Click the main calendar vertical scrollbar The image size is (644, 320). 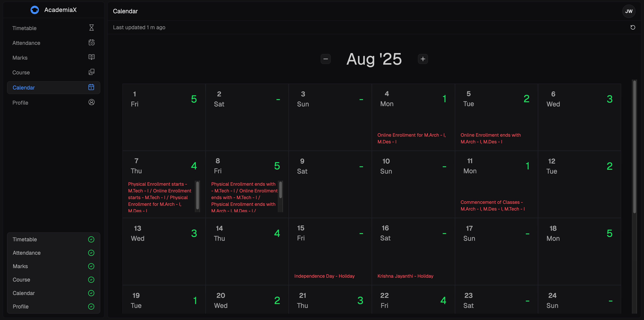634,147
